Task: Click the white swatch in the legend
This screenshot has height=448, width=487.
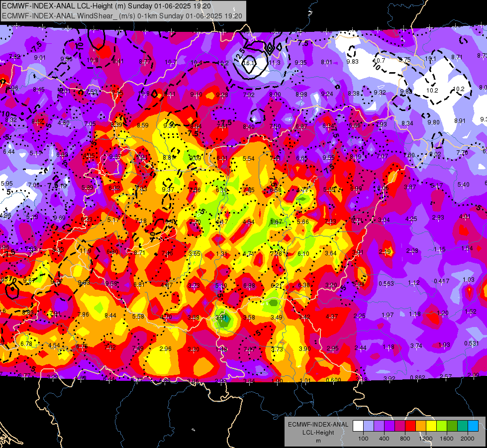Action: click(x=358, y=426)
